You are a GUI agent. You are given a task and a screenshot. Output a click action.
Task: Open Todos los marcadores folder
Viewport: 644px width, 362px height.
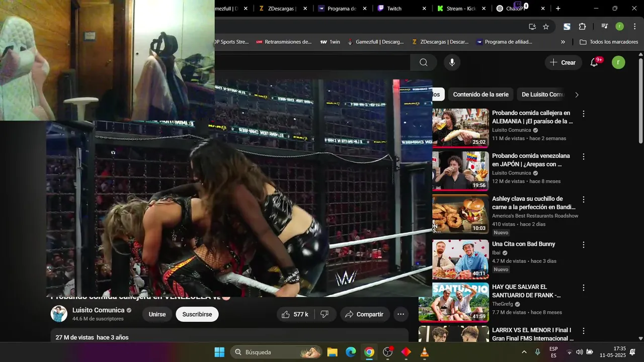click(609, 42)
